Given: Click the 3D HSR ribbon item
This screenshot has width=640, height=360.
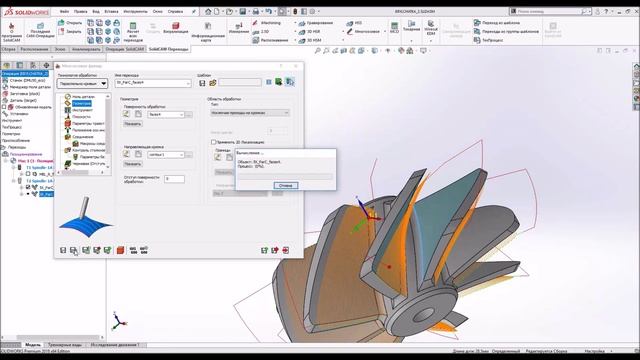Looking at the screenshot, I should [310, 31].
